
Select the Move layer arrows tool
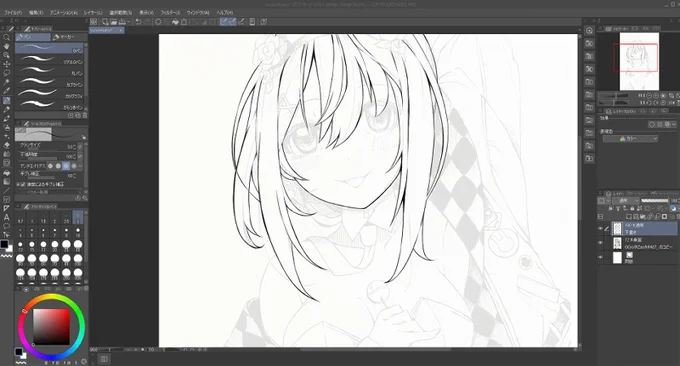click(7, 64)
